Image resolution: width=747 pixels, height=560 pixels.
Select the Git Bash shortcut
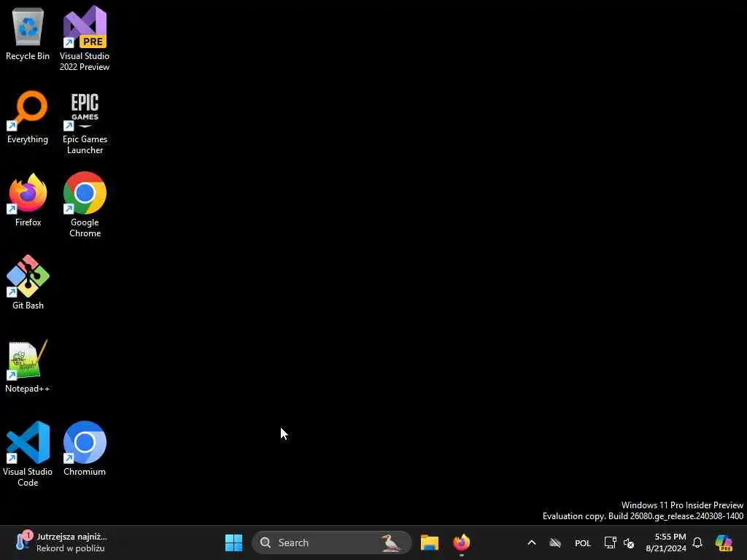pos(28,283)
